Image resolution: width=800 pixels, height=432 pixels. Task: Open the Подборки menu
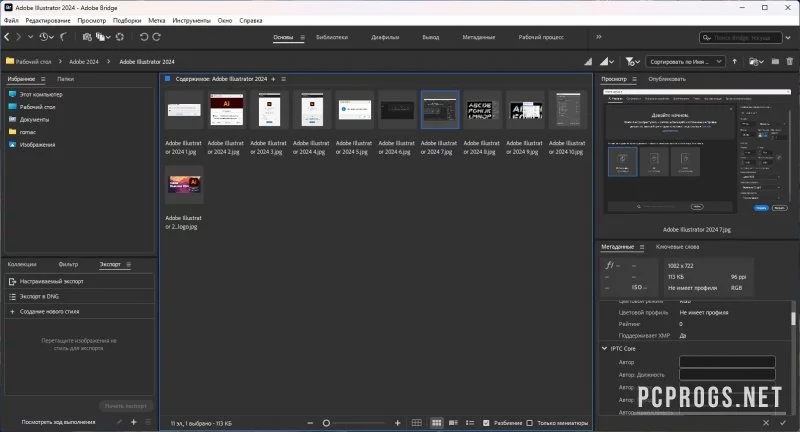tap(127, 20)
